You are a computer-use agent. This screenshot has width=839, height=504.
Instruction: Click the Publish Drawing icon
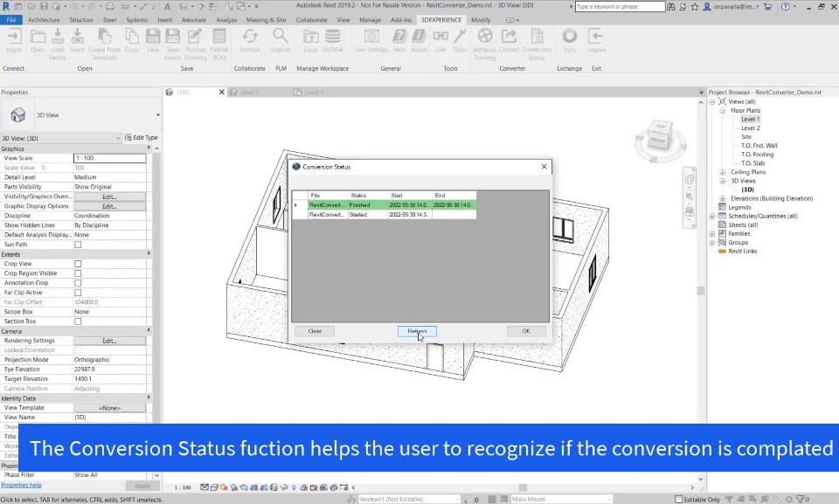195,45
